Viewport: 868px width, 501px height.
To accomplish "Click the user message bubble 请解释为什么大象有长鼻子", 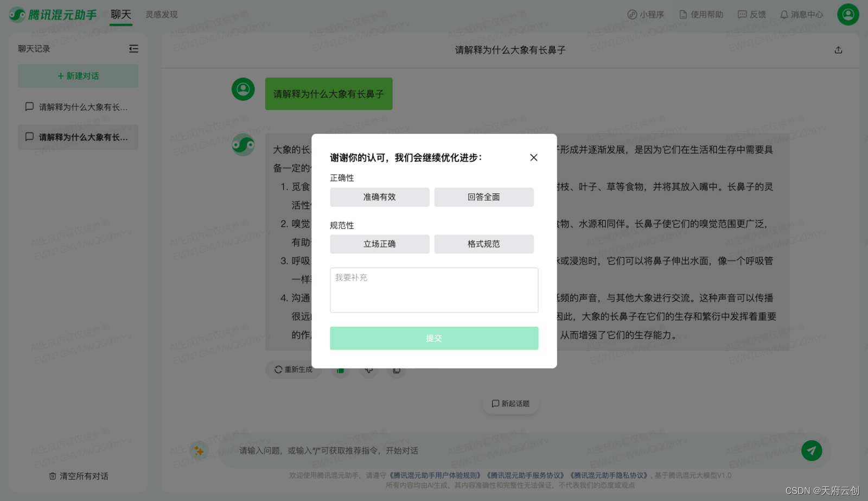I will coord(329,94).
